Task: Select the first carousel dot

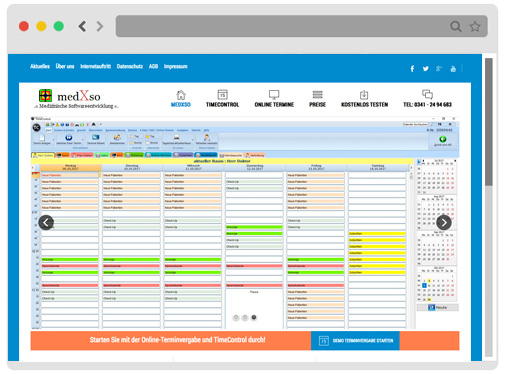Action: [x=236, y=318]
